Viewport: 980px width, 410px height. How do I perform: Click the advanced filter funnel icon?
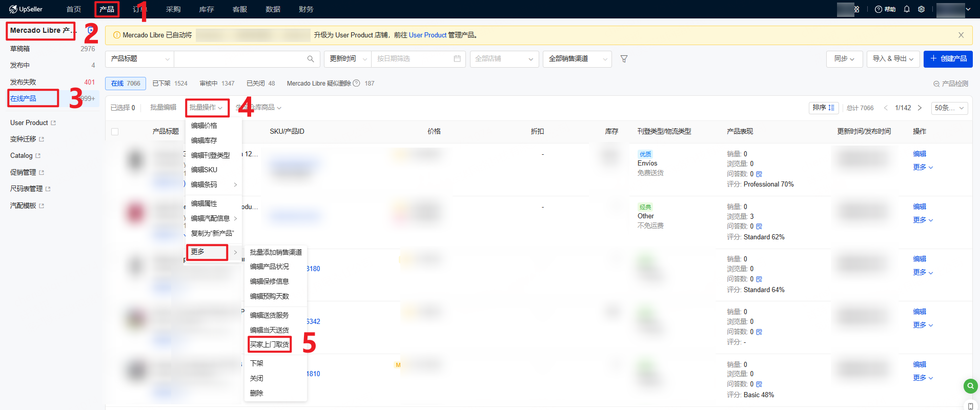(624, 59)
